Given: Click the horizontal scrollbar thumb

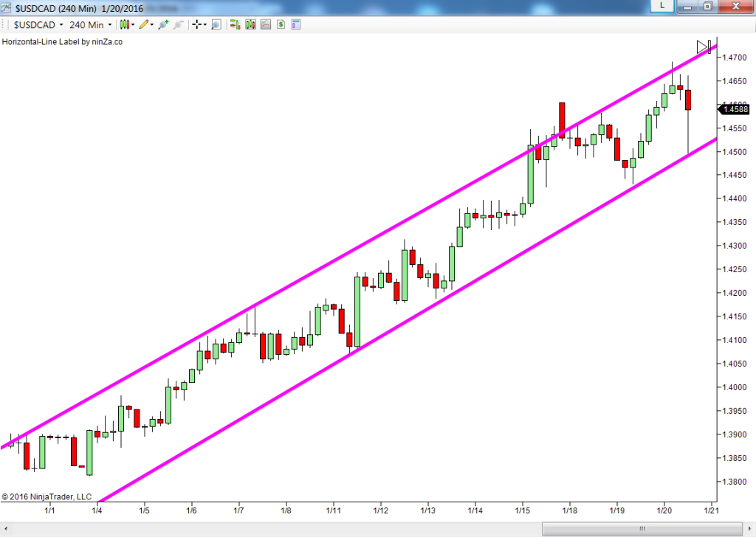Looking at the screenshot, I should tap(642, 529).
